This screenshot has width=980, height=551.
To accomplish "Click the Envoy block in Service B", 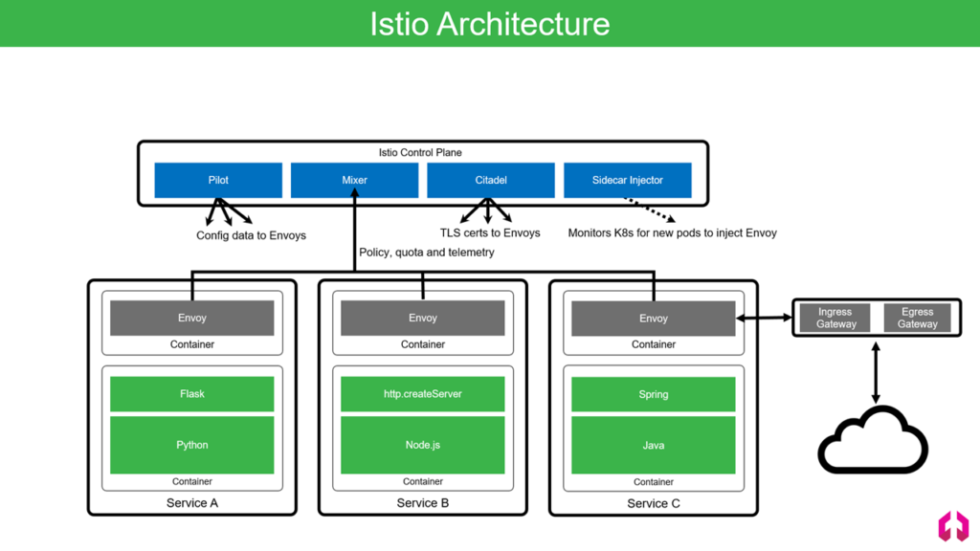I will pyautogui.click(x=422, y=318).
